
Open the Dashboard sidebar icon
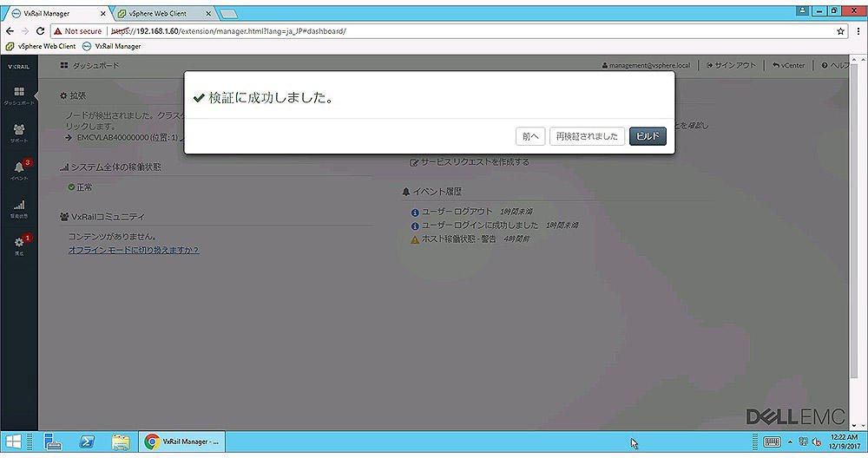coord(19,95)
